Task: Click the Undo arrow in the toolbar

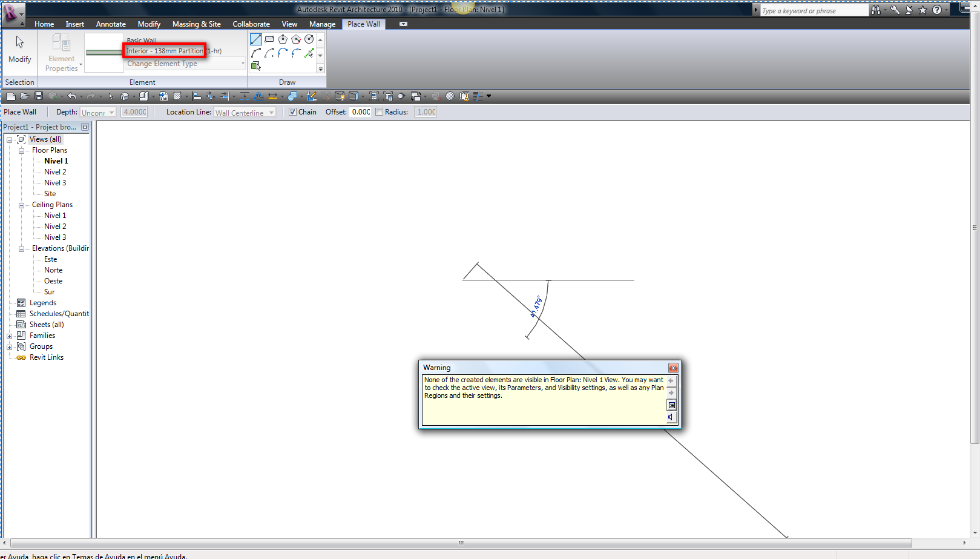Action: pyautogui.click(x=71, y=96)
